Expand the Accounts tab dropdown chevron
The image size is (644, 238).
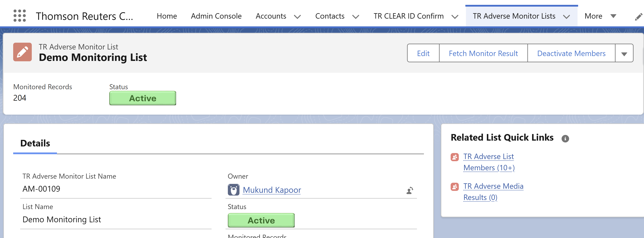(297, 17)
